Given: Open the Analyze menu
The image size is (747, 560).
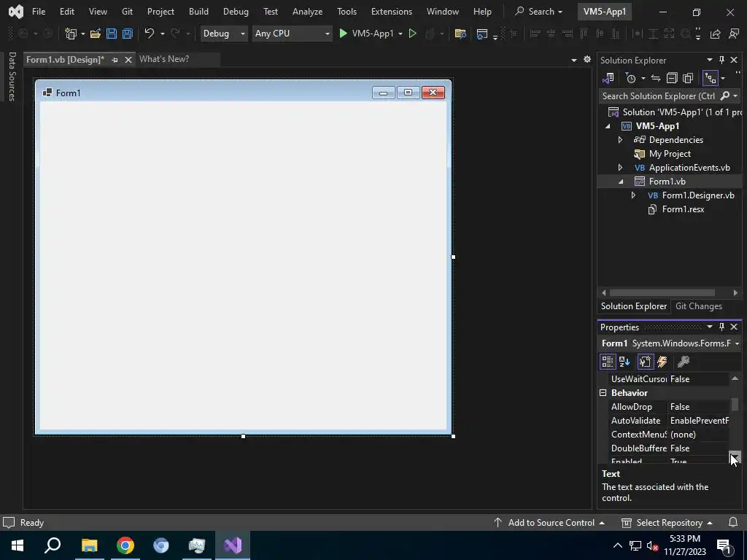Looking at the screenshot, I should (307, 12).
